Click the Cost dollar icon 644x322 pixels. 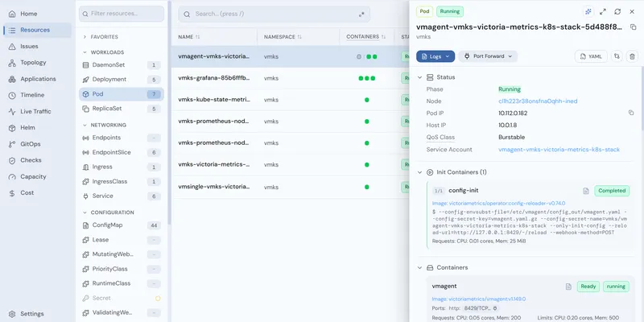click(12, 192)
